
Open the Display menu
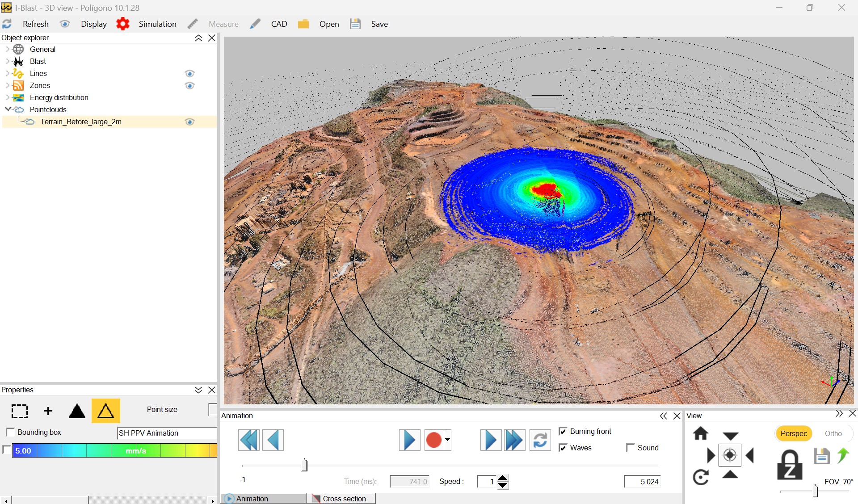pos(94,24)
